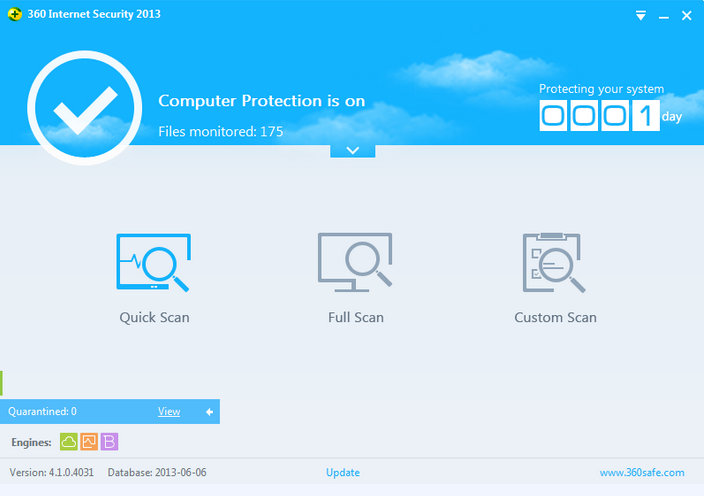
Task: View quarantined items
Action: point(169,411)
